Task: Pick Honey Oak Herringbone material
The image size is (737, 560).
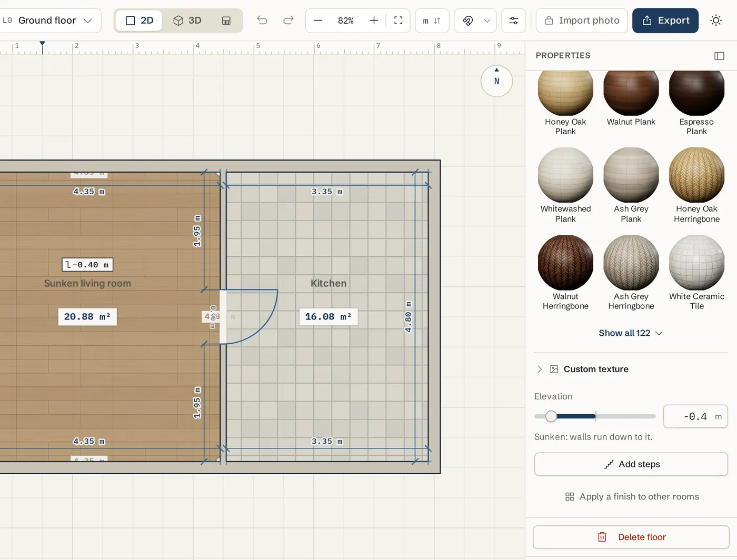Action: point(696,185)
